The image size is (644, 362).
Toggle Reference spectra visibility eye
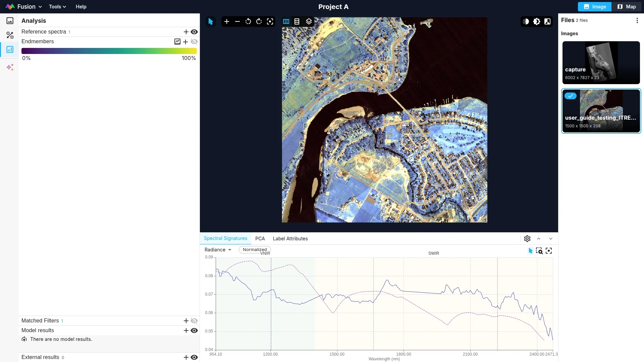tap(194, 32)
